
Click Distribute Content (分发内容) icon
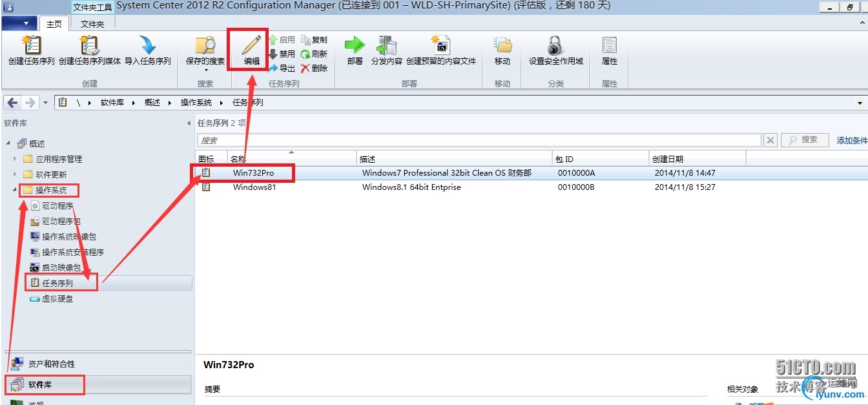387,45
